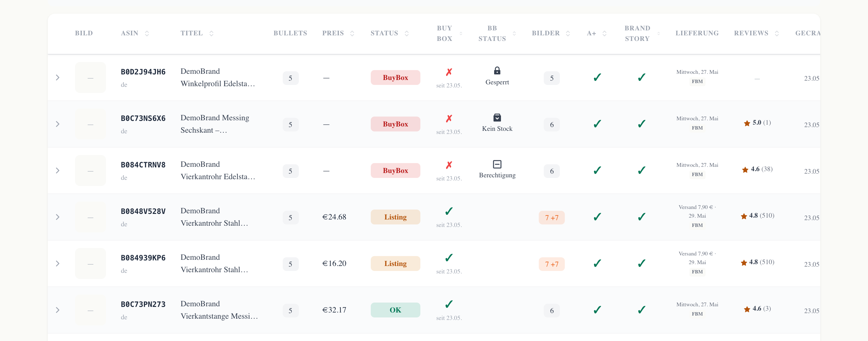Click the Berechtigung minus-square icon
The image size is (868, 341).
(497, 164)
